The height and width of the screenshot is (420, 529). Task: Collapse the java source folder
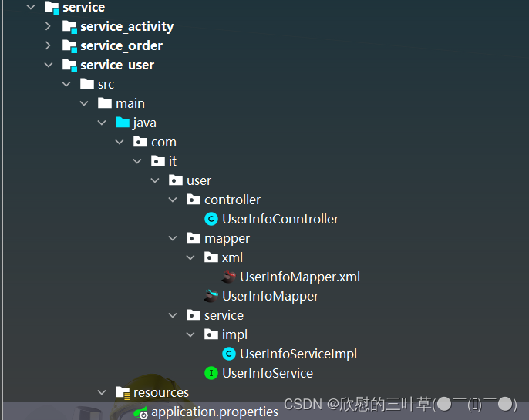(102, 123)
